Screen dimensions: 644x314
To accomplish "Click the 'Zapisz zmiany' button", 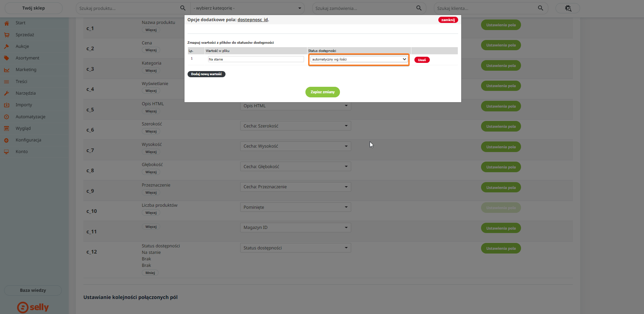I will pos(322,92).
